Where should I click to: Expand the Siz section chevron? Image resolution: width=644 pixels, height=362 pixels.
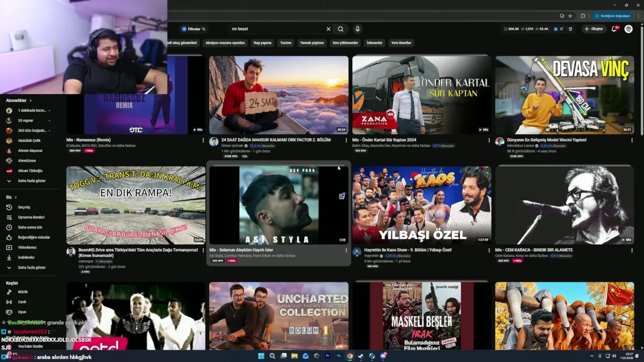pyautogui.click(x=15, y=197)
